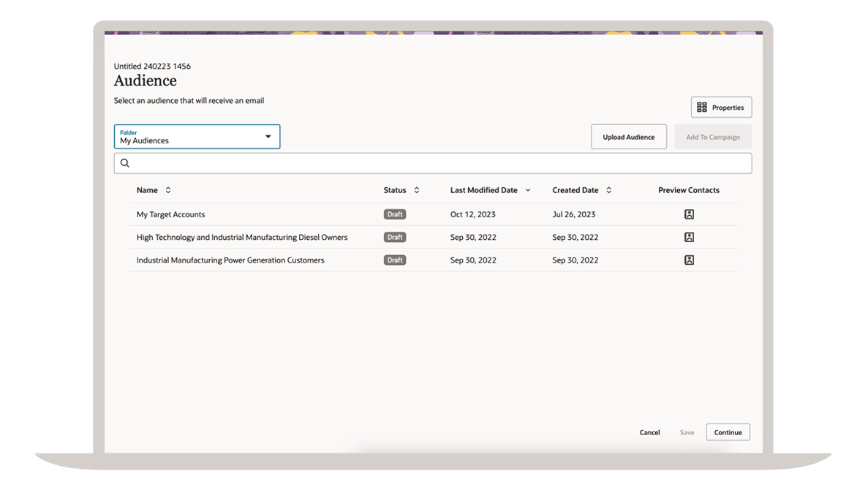
Task: Click the Save button
Action: pos(687,432)
